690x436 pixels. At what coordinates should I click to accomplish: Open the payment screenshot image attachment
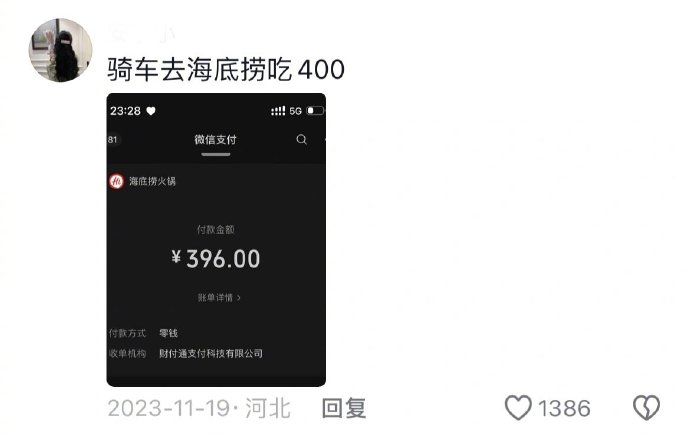216,240
